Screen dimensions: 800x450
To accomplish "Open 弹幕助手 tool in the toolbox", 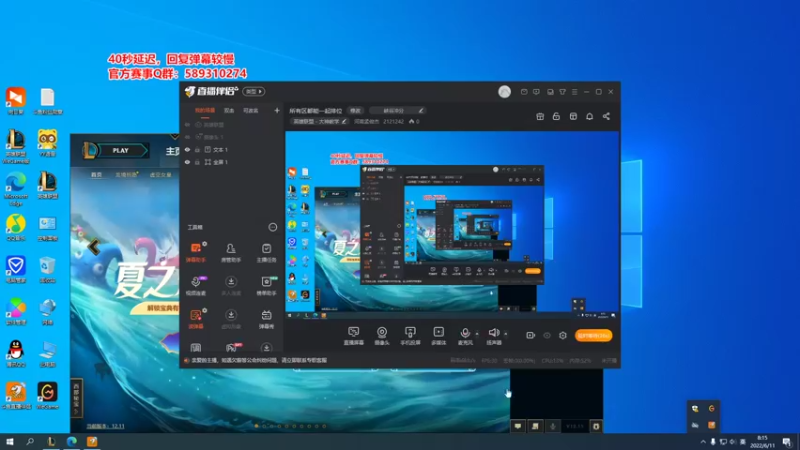I will point(196,253).
